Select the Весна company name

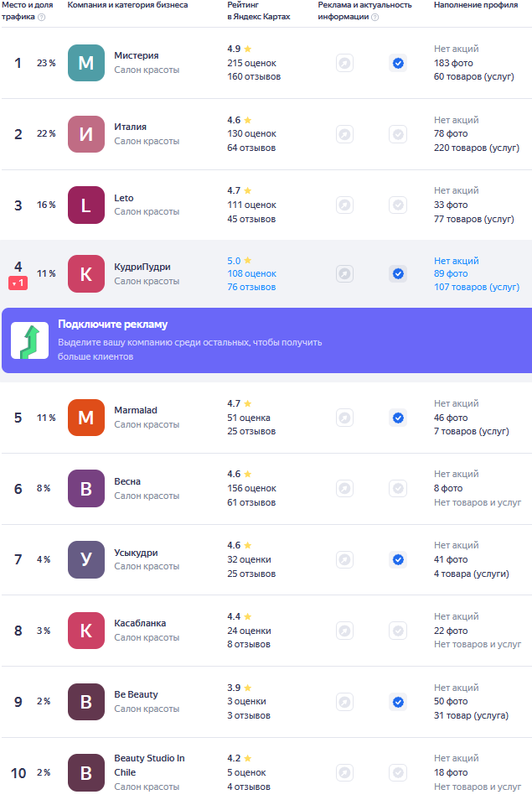[x=127, y=481]
